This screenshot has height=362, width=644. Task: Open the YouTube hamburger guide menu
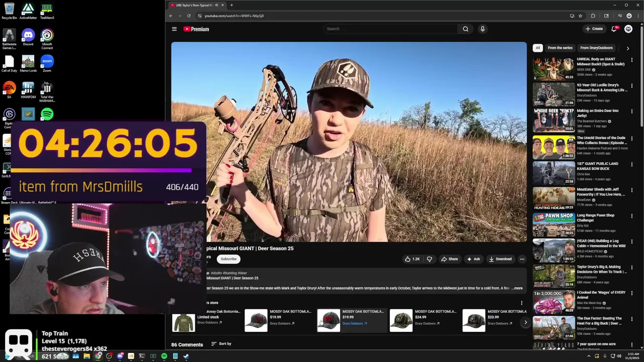coord(174,29)
